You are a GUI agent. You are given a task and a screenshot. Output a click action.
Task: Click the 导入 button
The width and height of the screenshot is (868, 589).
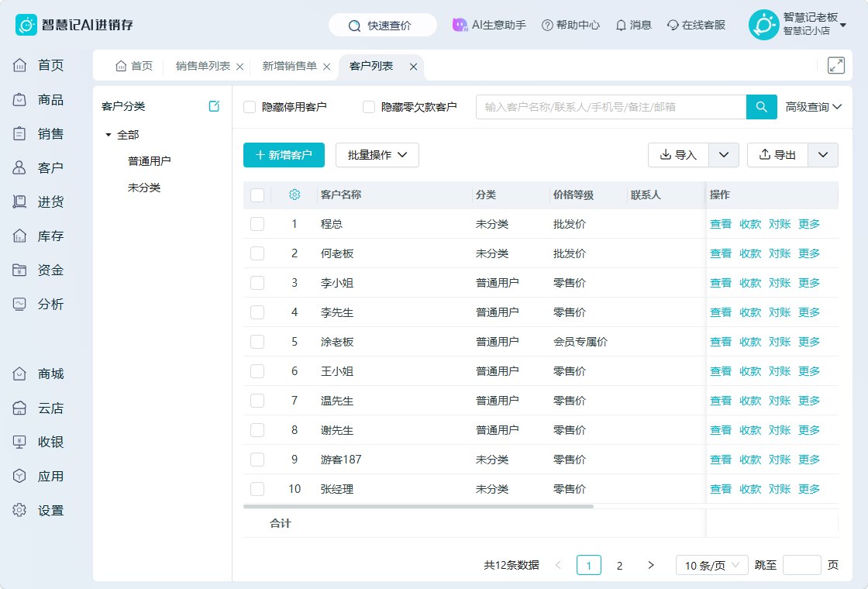coord(678,155)
